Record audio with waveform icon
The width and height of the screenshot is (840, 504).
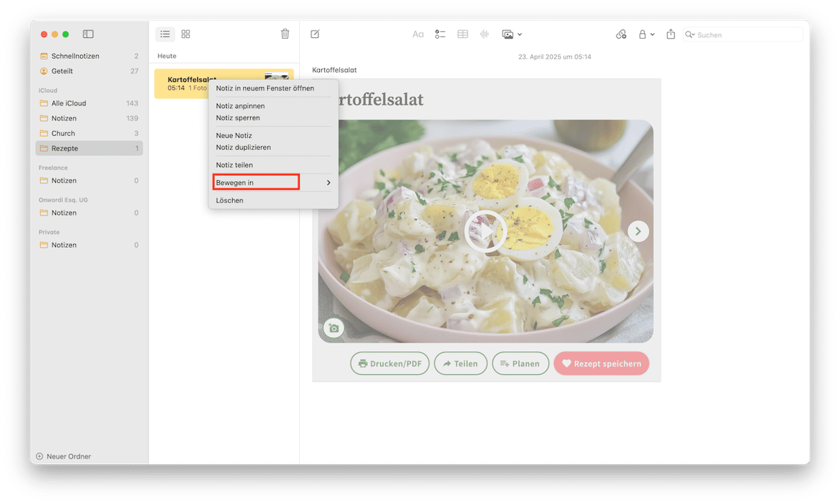point(484,34)
